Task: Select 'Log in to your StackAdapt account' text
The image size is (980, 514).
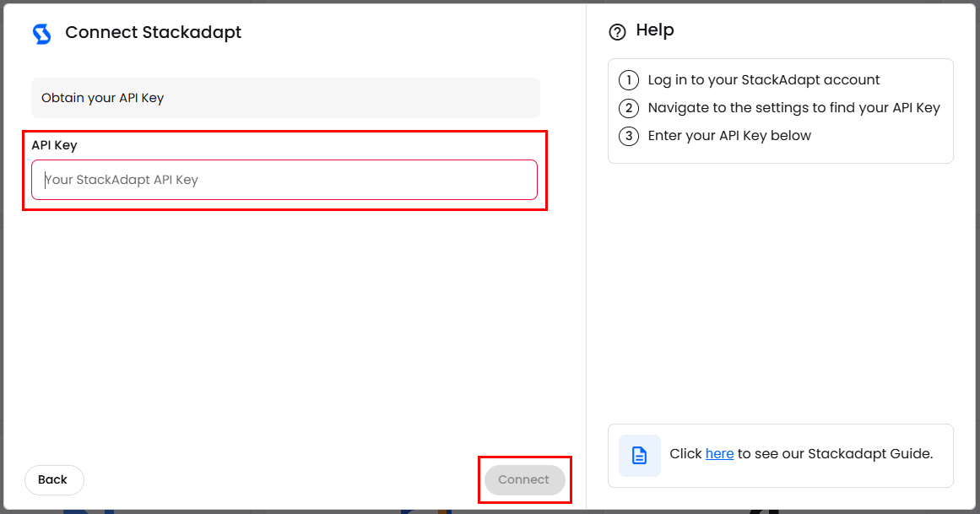Action: (763, 80)
